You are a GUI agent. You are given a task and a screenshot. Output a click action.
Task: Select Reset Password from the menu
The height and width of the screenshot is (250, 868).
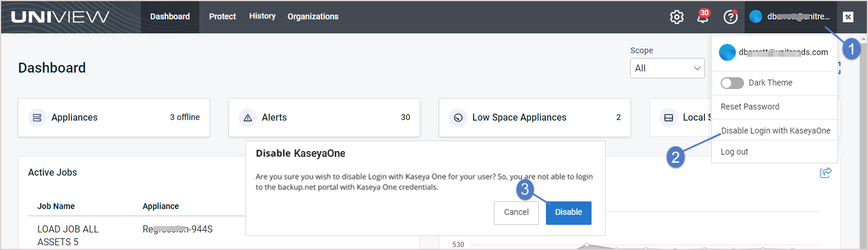click(x=774, y=107)
